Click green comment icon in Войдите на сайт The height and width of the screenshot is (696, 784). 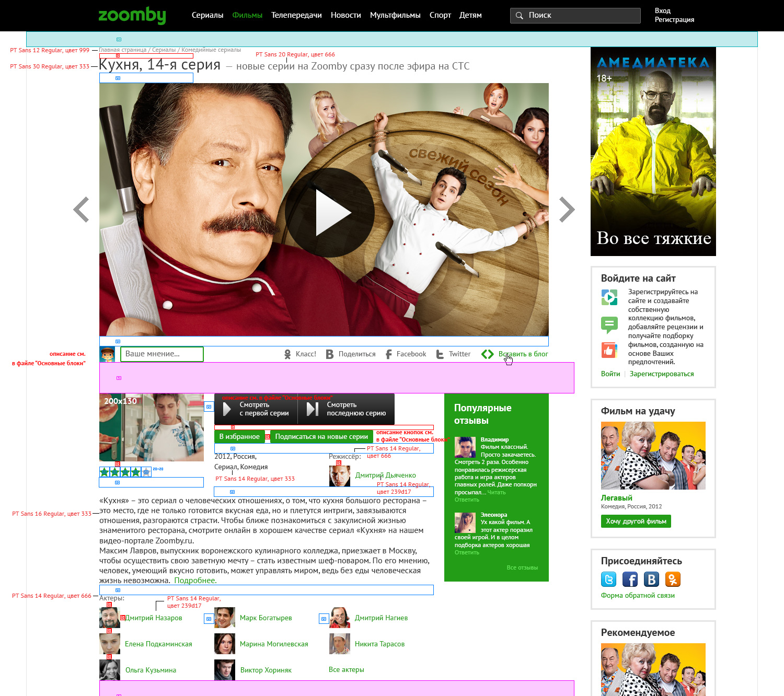tap(609, 325)
